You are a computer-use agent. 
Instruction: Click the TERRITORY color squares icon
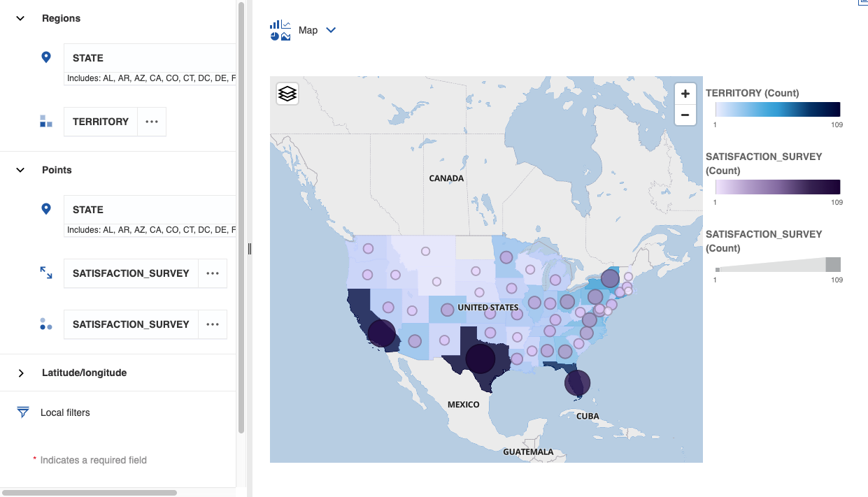46,122
